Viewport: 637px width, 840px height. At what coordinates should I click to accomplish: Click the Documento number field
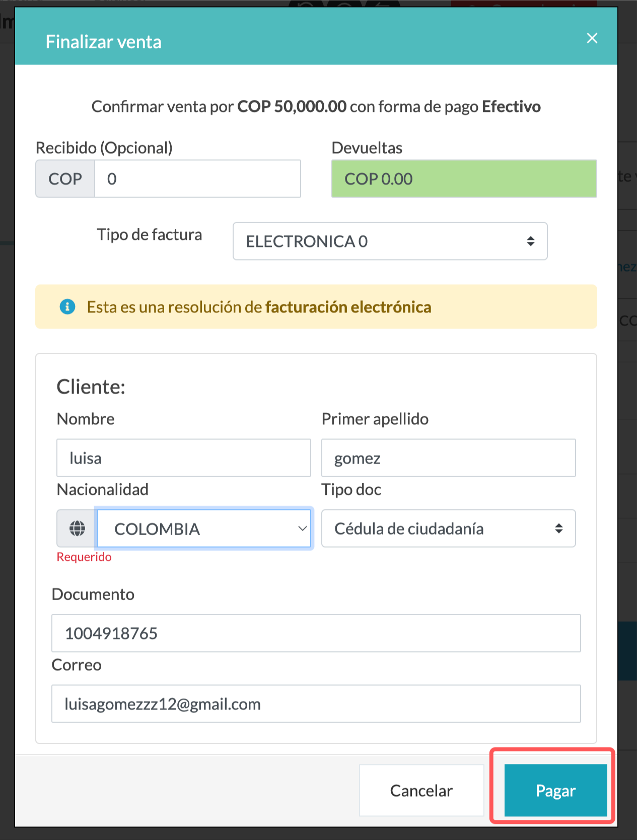click(x=316, y=633)
